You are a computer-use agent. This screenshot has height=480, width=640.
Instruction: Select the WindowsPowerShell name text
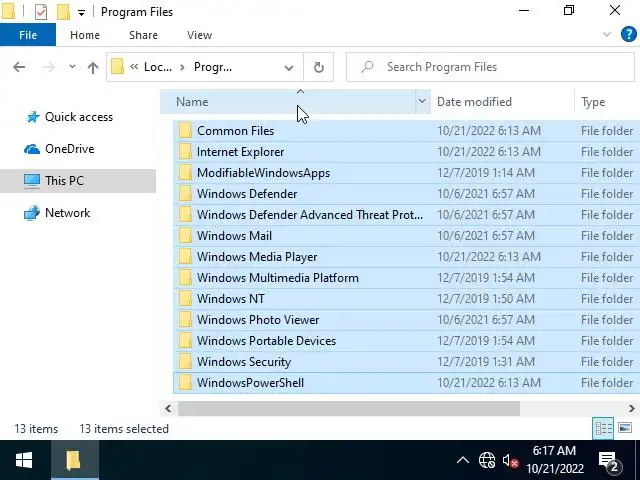pyautogui.click(x=251, y=383)
